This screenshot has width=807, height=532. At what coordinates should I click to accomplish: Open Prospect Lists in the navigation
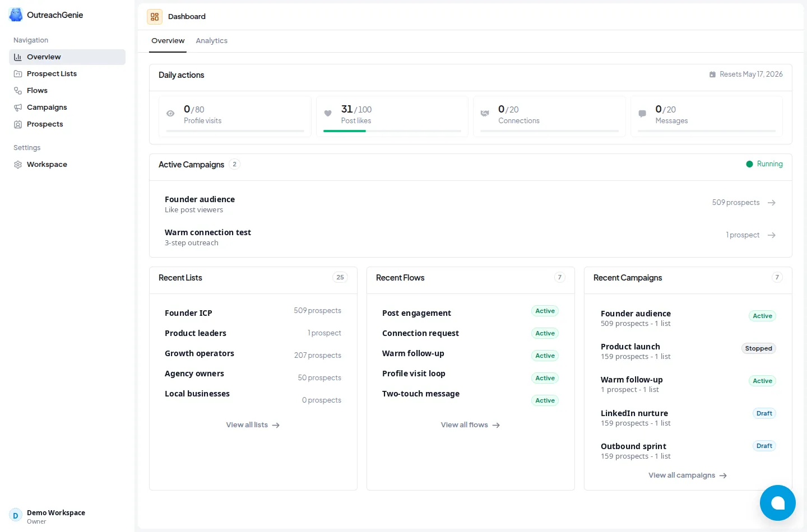pos(67,74)
